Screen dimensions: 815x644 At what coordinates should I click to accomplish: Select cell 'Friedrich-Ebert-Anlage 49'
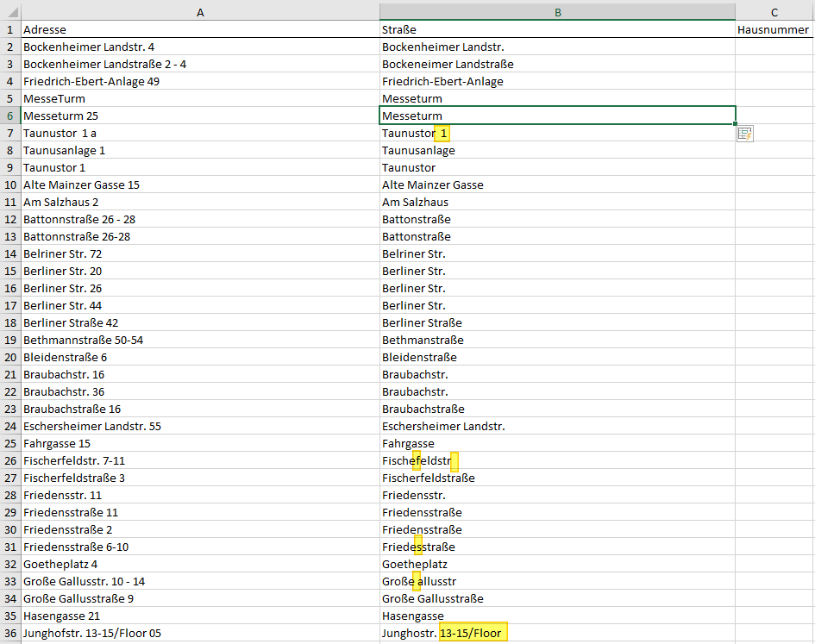(200, 81)
